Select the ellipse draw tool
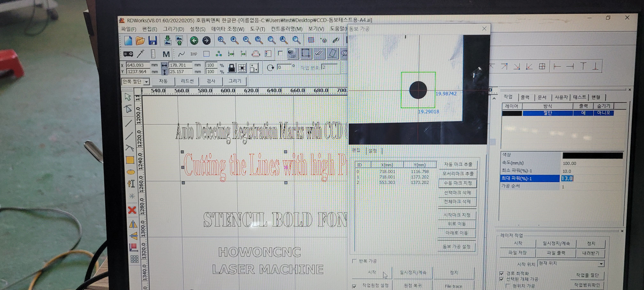 point(131,172)
